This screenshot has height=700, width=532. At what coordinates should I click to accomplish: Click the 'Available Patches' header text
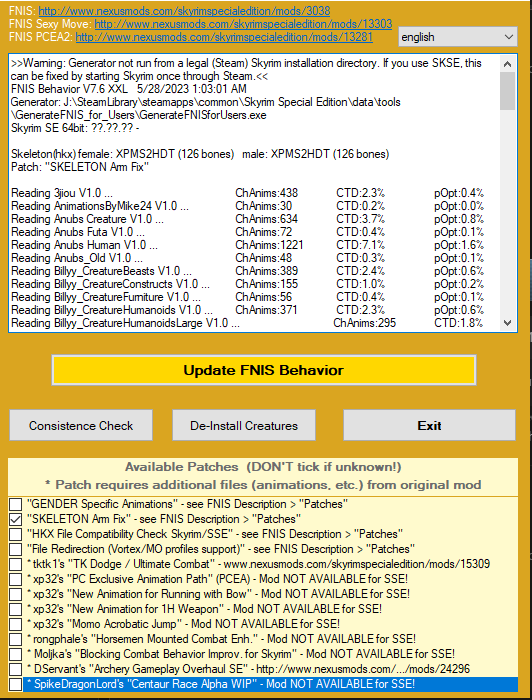[263, 467]
